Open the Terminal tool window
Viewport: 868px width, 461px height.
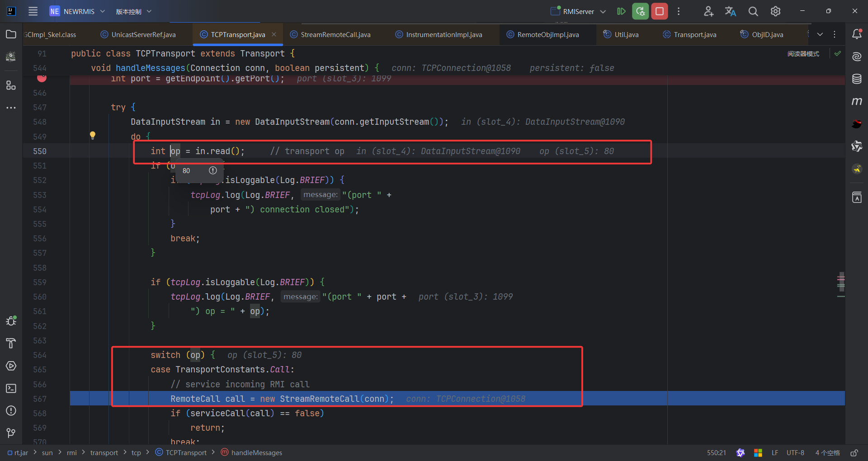pos(11,388)
